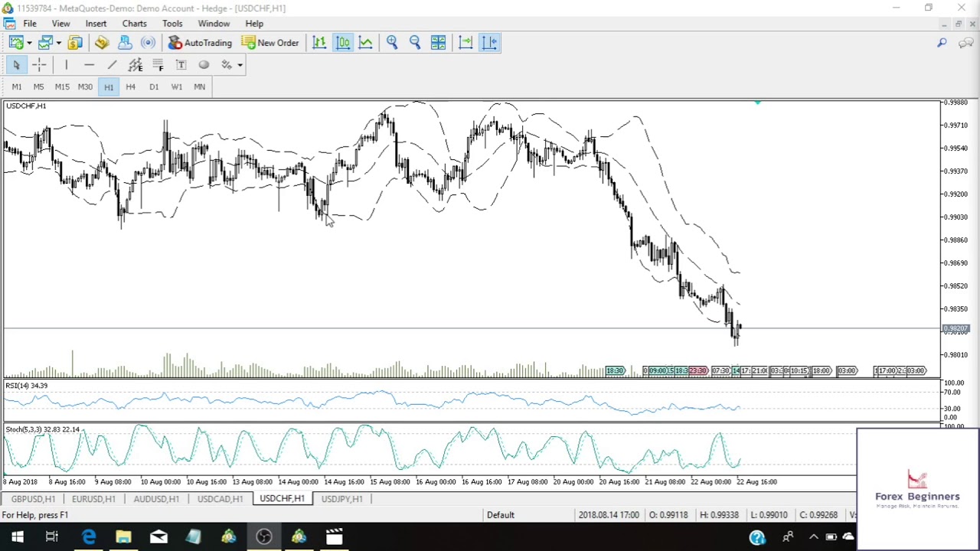
Task: Expand the new chart dropdown arrow
Action: point(29,43)
